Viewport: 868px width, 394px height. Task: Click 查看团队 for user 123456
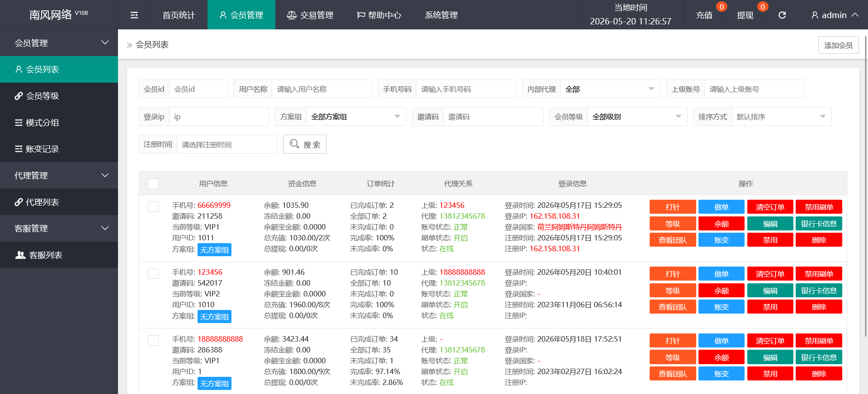672,307
